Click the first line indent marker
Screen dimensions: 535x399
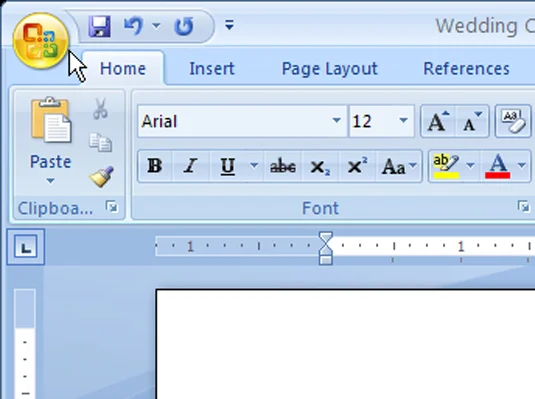coord(326,238)
